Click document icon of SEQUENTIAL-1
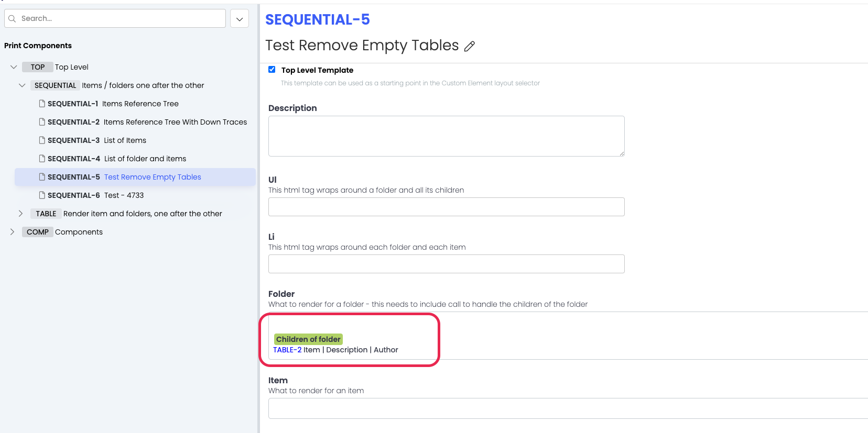This screenshot has height=433, width=868. [42, 104]
